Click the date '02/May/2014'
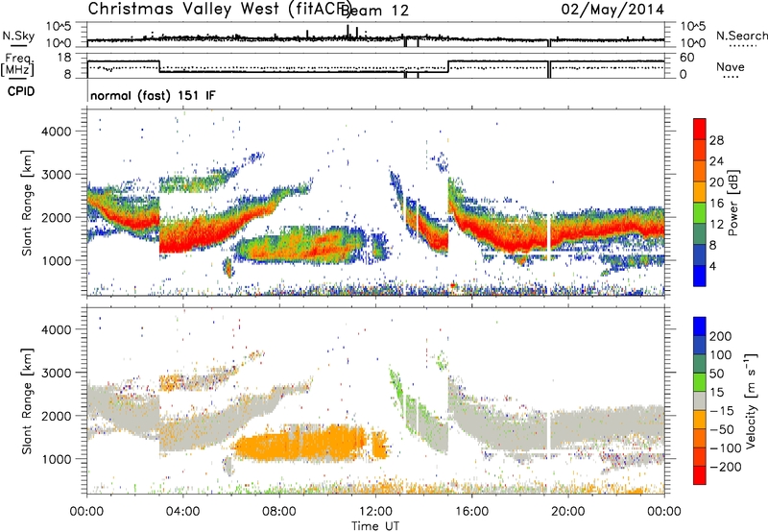This screenshot has width=768, height=532. [x=612, y=10]
